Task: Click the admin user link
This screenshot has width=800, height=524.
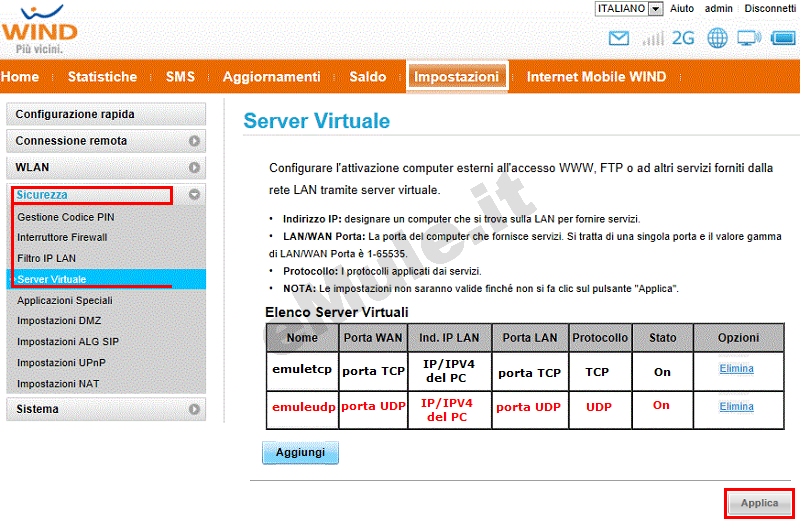Action: point(718,9)
